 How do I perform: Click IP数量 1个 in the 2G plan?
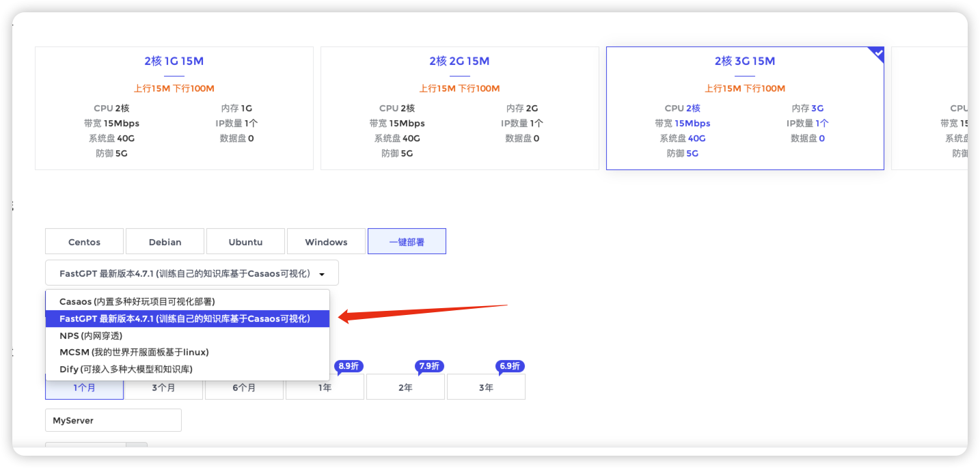(x=522, y=124)
